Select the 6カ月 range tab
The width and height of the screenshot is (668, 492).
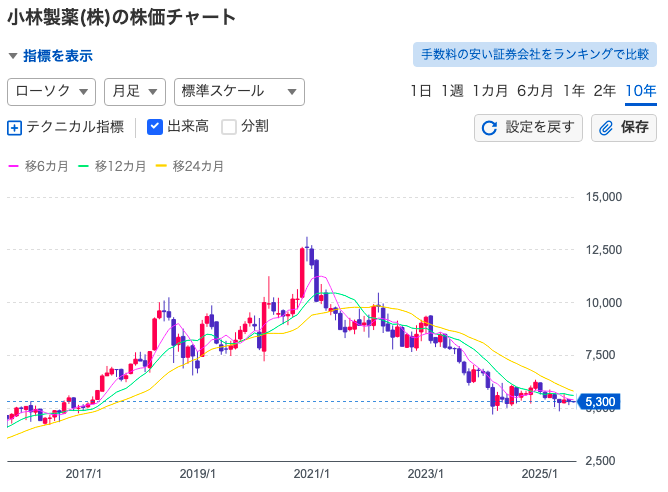(x=535, y=91)
